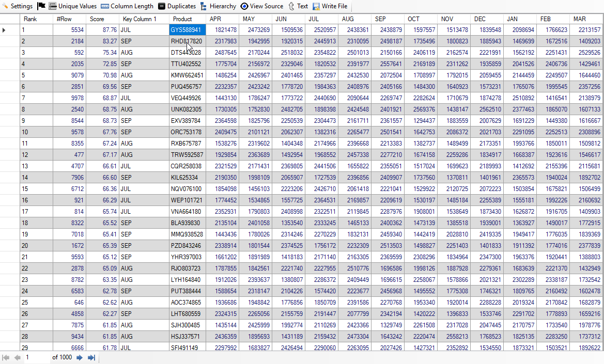Image resolution: width=604 pixels, height=364 pixels.
Task: Open the Text tool
Action: (x=298, y=6)
